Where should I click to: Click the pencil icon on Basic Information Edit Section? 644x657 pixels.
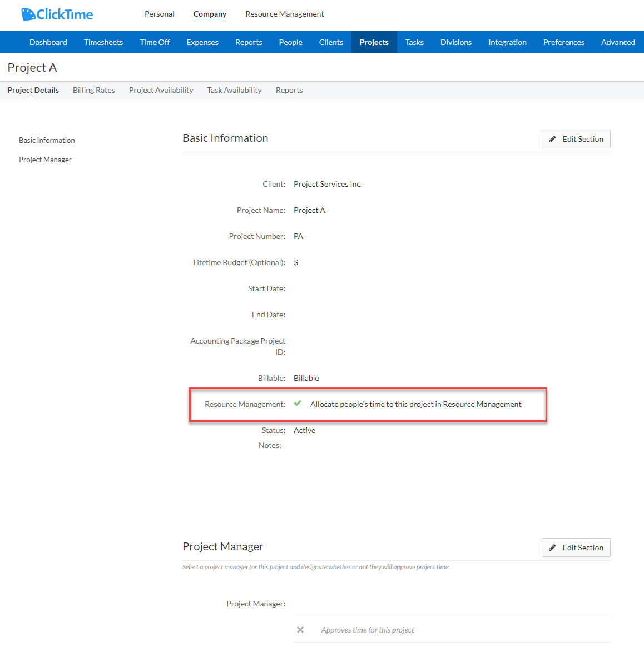[552, 139]
